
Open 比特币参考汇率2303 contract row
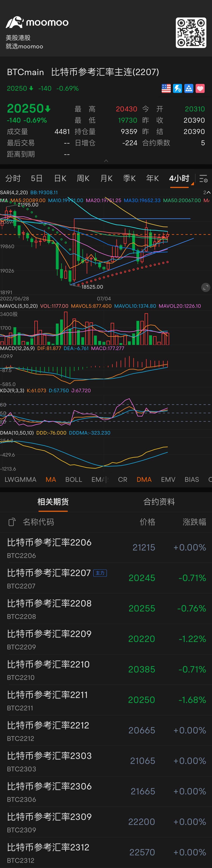point(106,761)
